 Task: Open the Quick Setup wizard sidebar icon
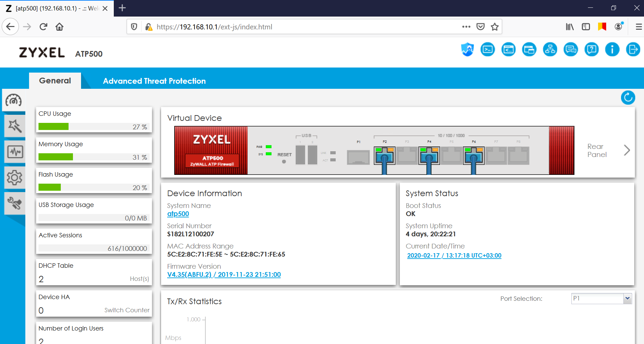click(15, 126)
